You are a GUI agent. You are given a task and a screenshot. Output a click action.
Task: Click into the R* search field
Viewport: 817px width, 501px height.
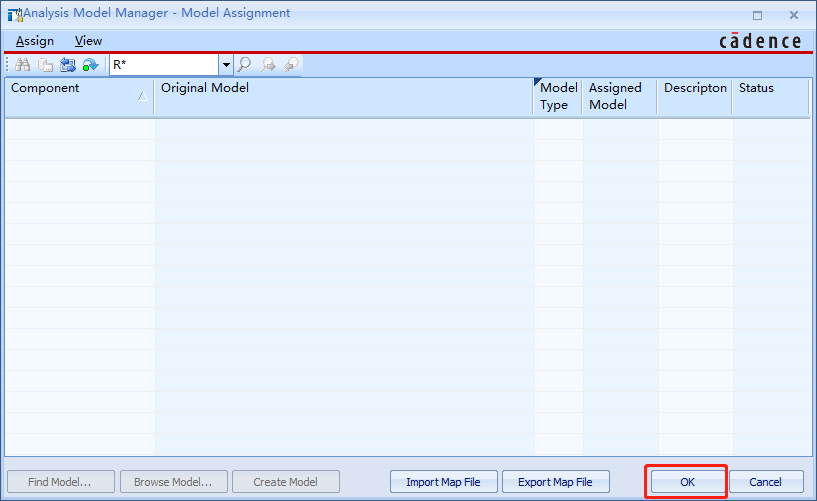[x=164, y=65]
